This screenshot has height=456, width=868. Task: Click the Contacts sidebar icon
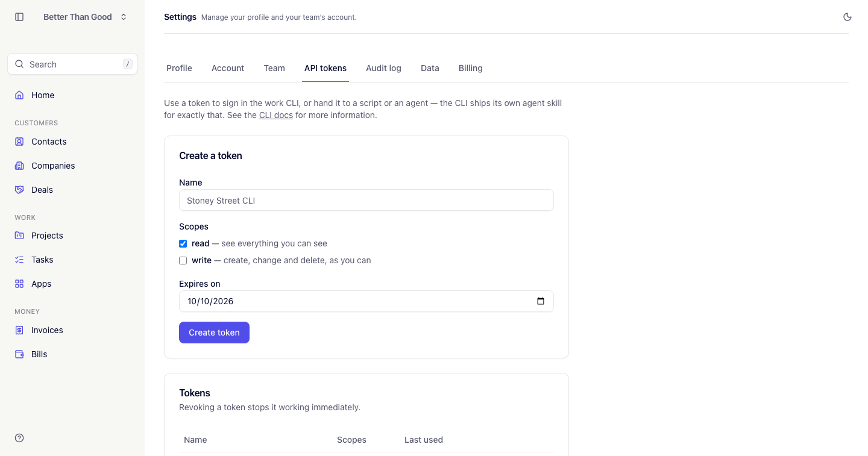[19, 142]
